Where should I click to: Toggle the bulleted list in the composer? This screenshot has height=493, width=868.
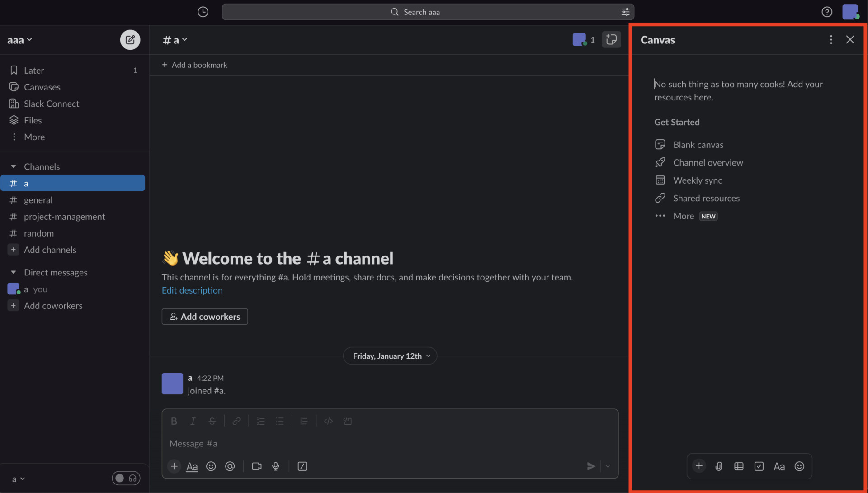(280, 421)
